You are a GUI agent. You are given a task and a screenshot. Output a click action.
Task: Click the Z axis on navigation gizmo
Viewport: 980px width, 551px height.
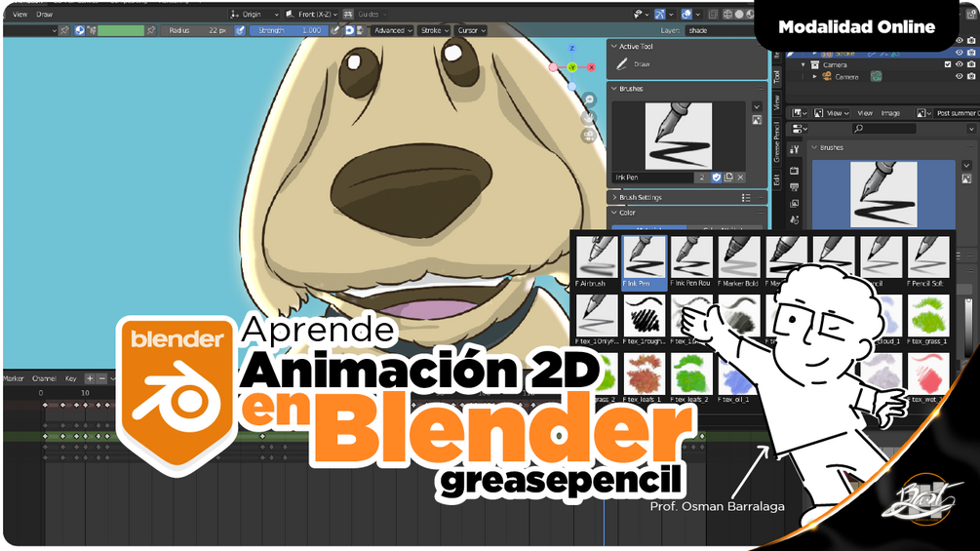coord(571,48)
